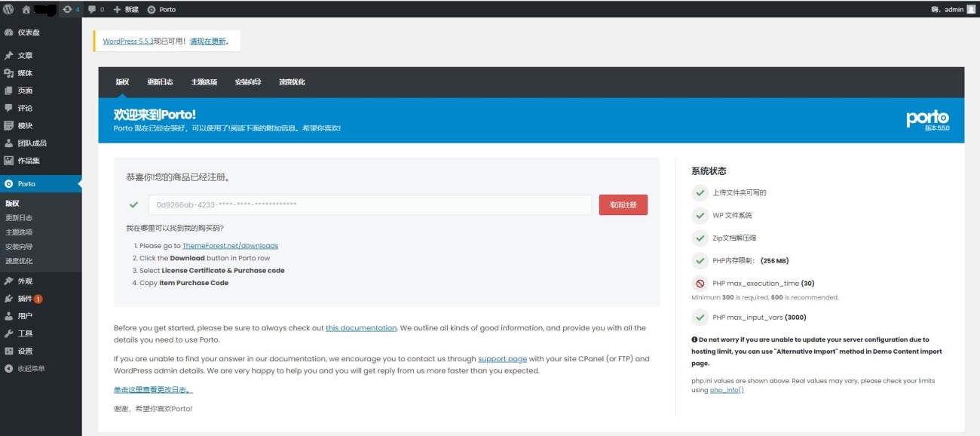Click the 欢迎来到Porto! heading
This screenshot has width=980, height=436.
[155, 115]
